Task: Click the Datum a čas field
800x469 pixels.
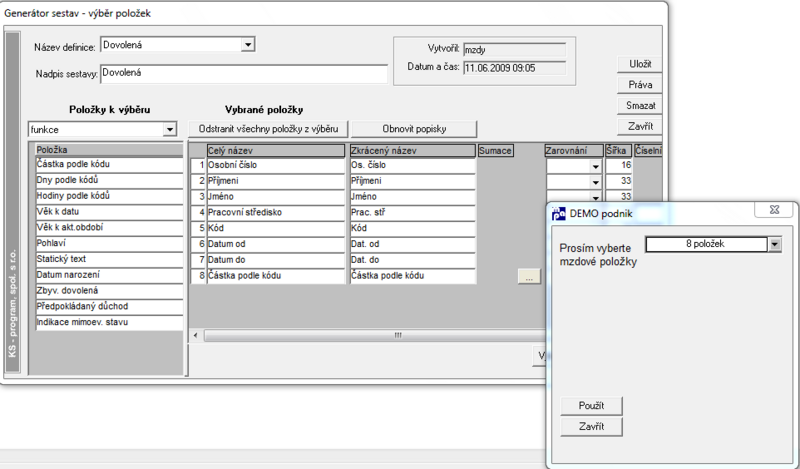Action: 514,68
